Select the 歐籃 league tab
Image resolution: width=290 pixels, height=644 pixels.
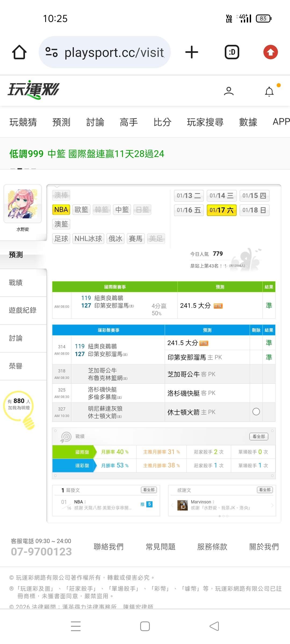tap(81, 210)
